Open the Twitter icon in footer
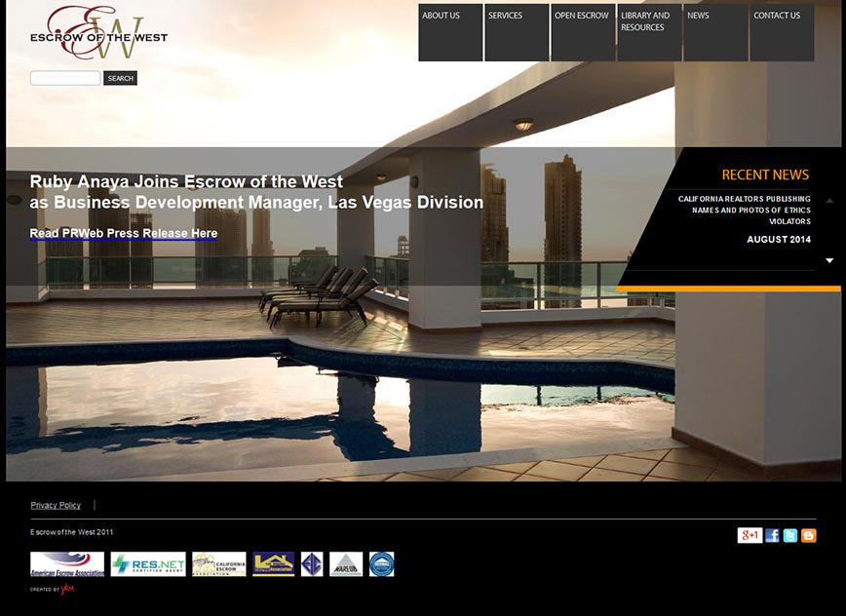846x616 pixels. (x=790, y=535)
